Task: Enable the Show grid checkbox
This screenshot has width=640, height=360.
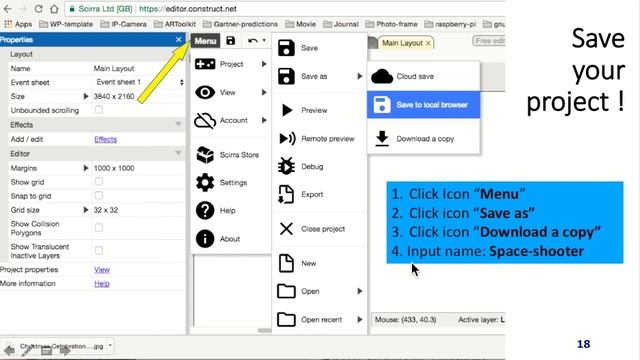Action: [99, 182]
